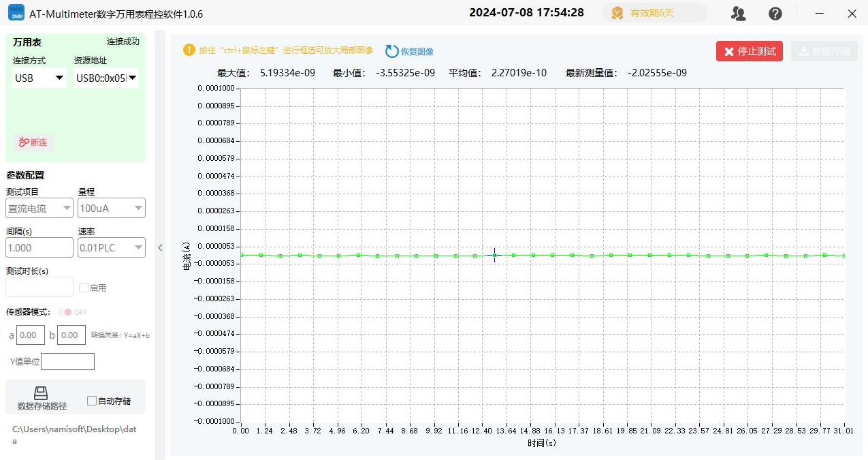Click the 断连 disconnect button
Screen dimensions: 868x460
point(33,142)
